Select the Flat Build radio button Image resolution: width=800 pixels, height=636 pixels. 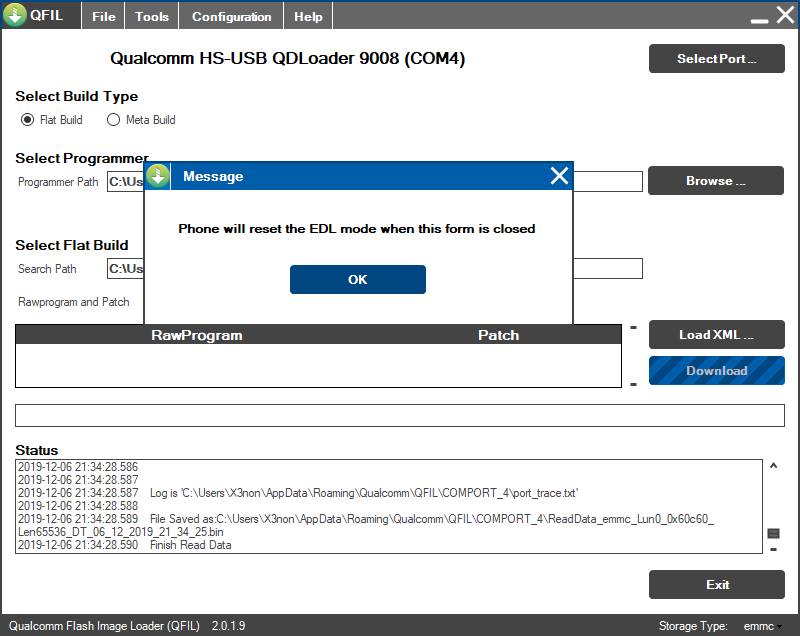[x=27, y=120]
